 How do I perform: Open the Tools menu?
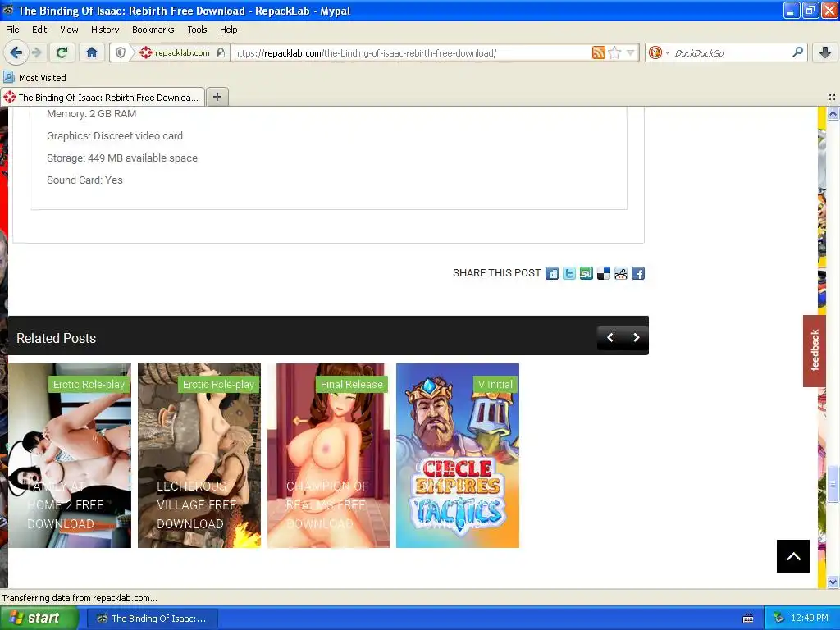click(197, 30)
